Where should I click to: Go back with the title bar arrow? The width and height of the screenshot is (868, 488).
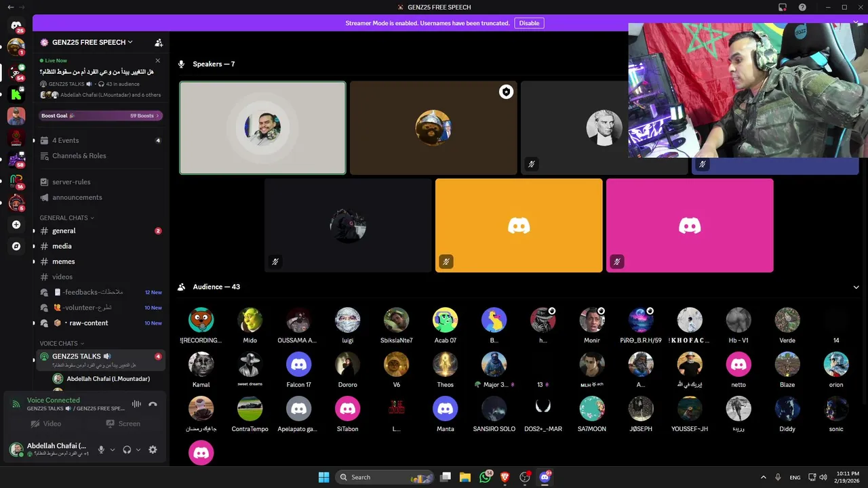[x=10, y=7]
